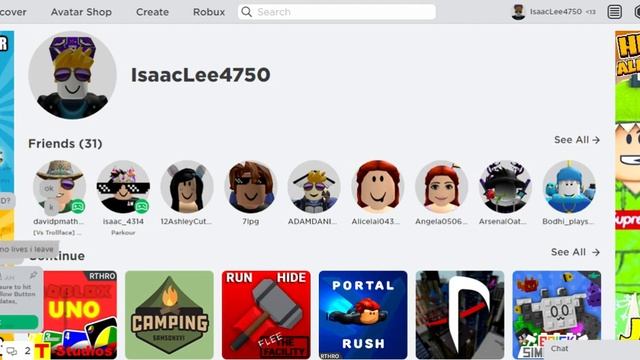640x360 pixels.
Task: Open ArsenalOat friend avatar
Action: [x=505, y=187]
